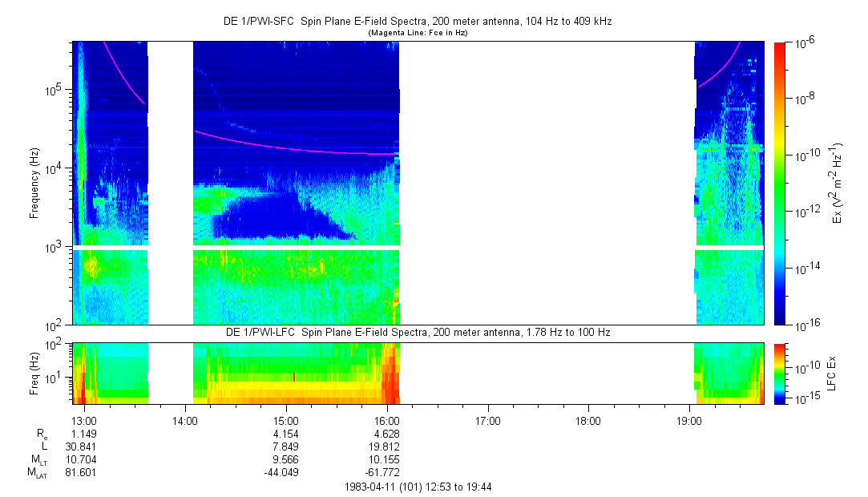Select the Magenta Line Fce subtitle text
Image resolution: width=868 pixels, height=497 pixels.
pos(417,33)
